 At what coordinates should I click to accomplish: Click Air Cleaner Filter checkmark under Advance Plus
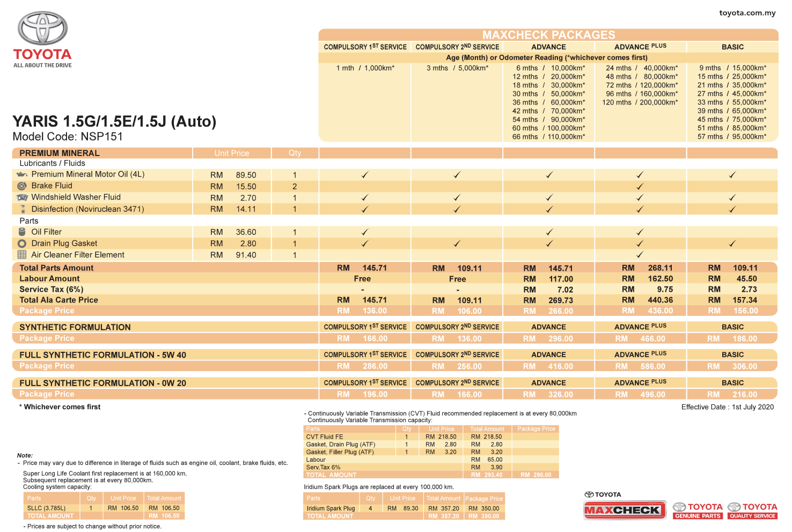(x=640, y=255)
